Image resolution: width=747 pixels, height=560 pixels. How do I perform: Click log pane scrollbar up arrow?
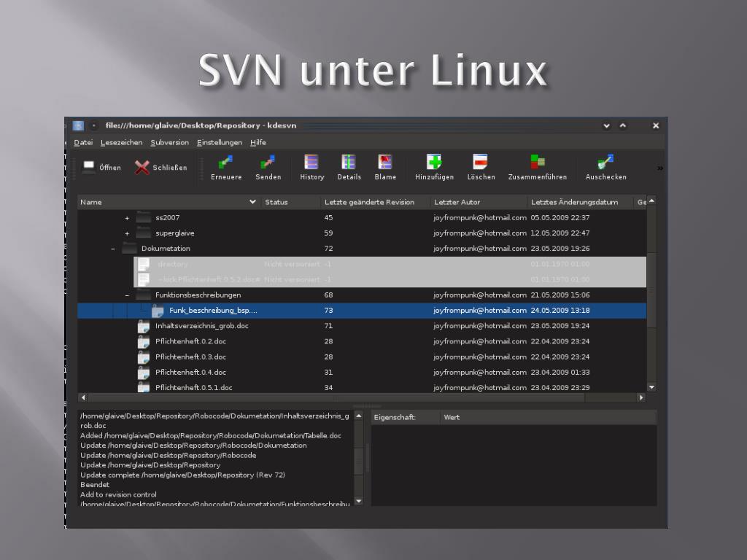[x=359, y=416]
